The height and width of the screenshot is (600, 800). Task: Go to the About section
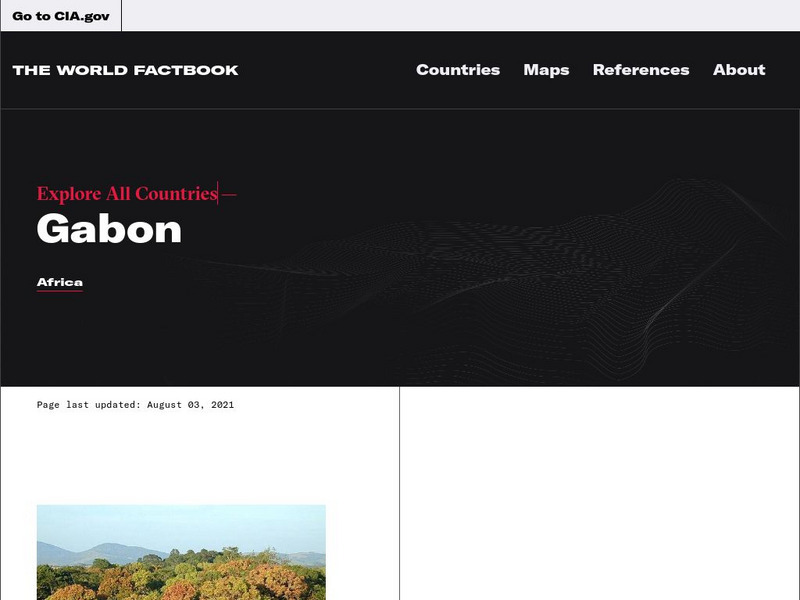(x=739, y=70)
